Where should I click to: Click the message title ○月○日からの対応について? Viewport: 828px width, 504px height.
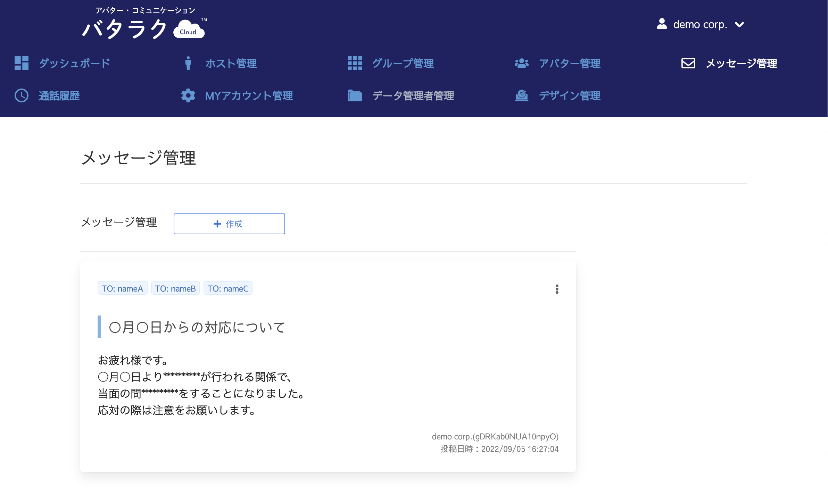197,327
